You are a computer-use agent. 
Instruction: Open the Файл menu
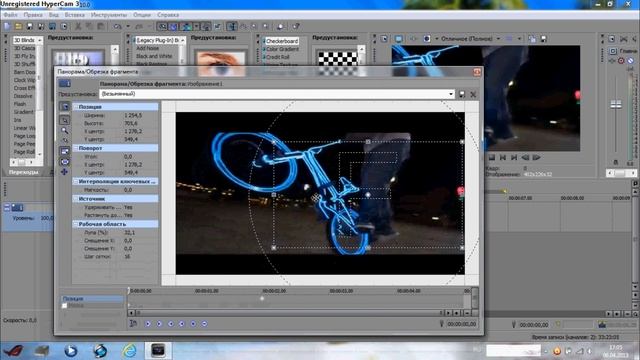[x=10, y=15]
